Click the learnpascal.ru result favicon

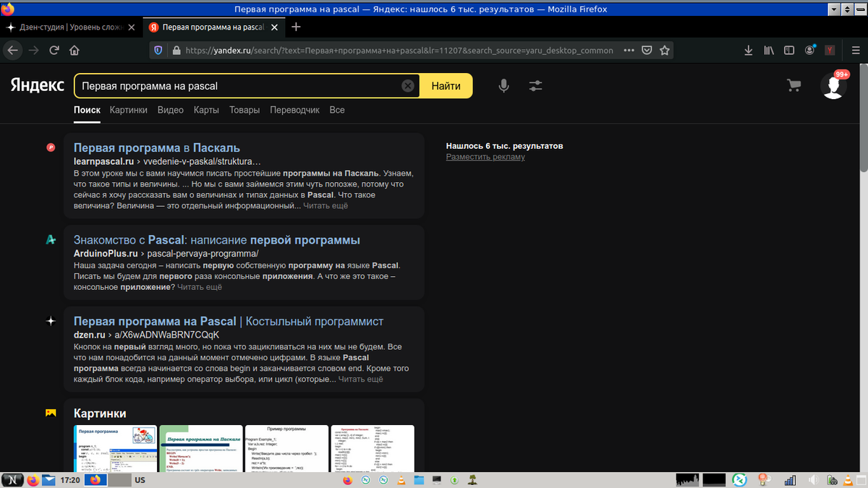51,147
